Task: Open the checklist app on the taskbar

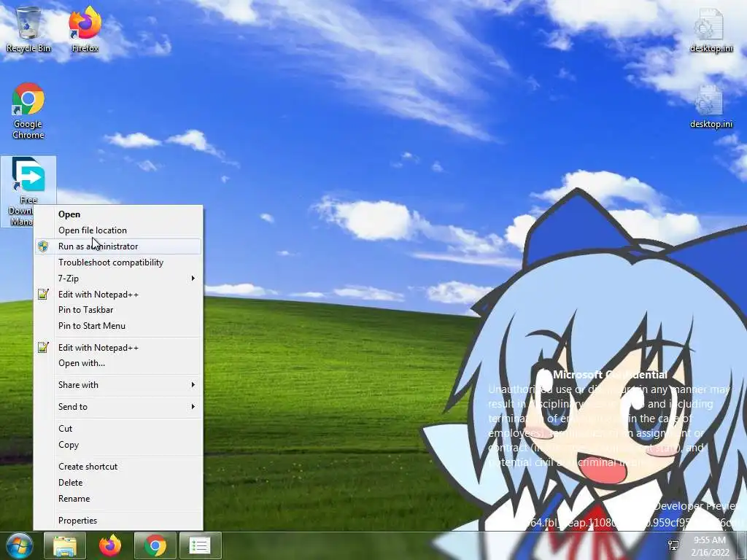Action: [x=201, y=545]
